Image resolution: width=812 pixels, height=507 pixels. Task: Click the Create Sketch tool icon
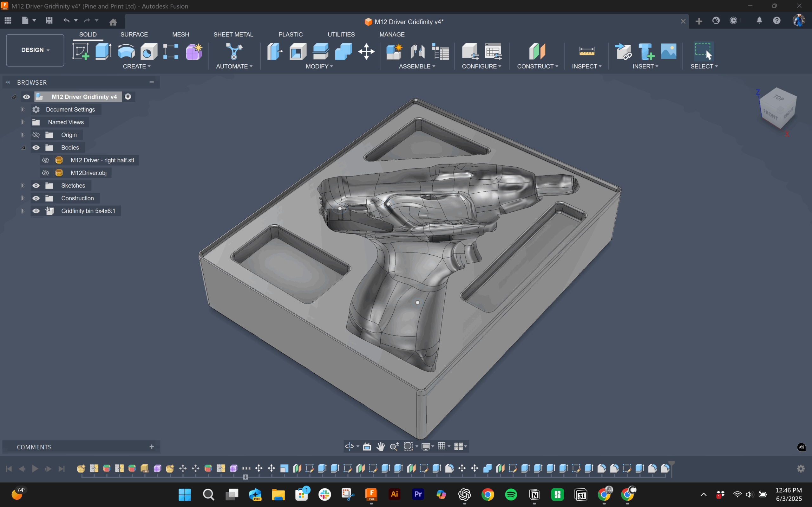coord(81,52)
